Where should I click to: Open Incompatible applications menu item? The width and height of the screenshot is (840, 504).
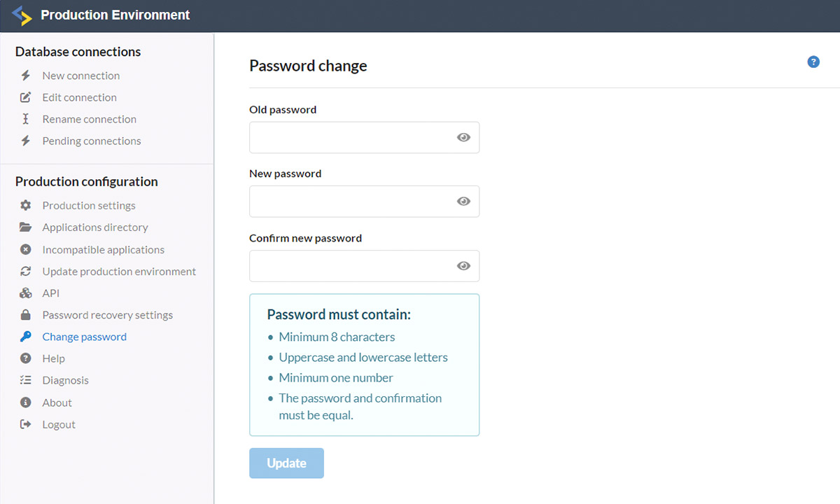tap(104, 249)
